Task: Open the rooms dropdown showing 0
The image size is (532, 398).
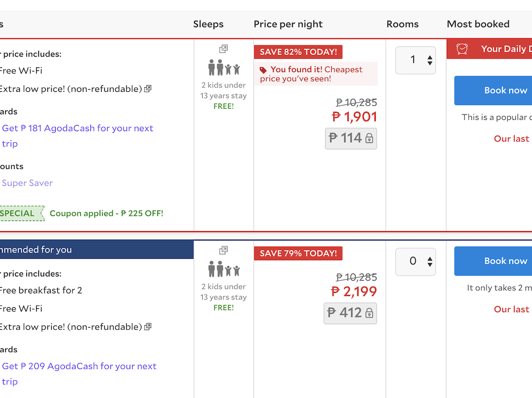Action: [416, 261]
